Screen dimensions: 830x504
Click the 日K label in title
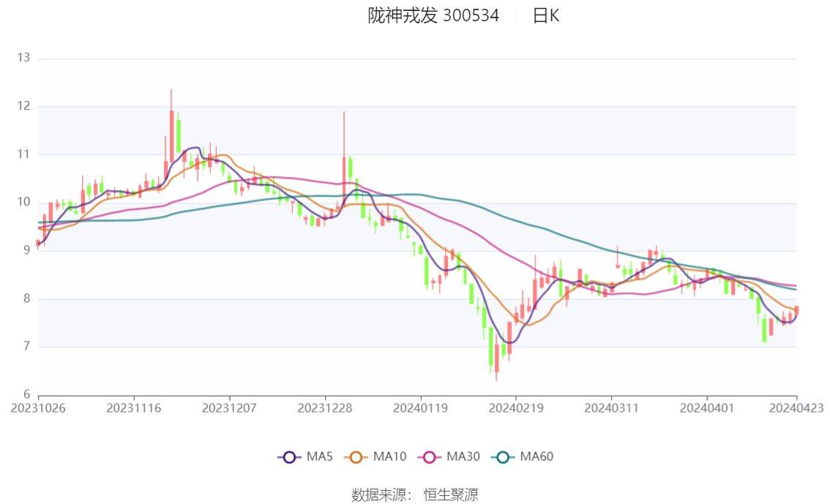[546, 16]
